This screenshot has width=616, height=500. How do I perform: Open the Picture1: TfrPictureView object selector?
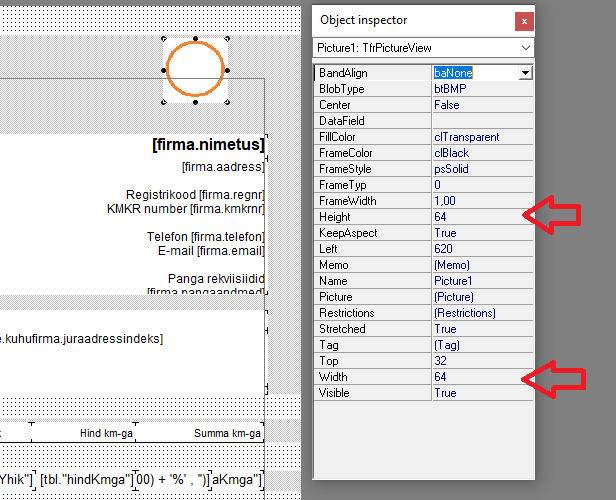click(x=424, y=48)
